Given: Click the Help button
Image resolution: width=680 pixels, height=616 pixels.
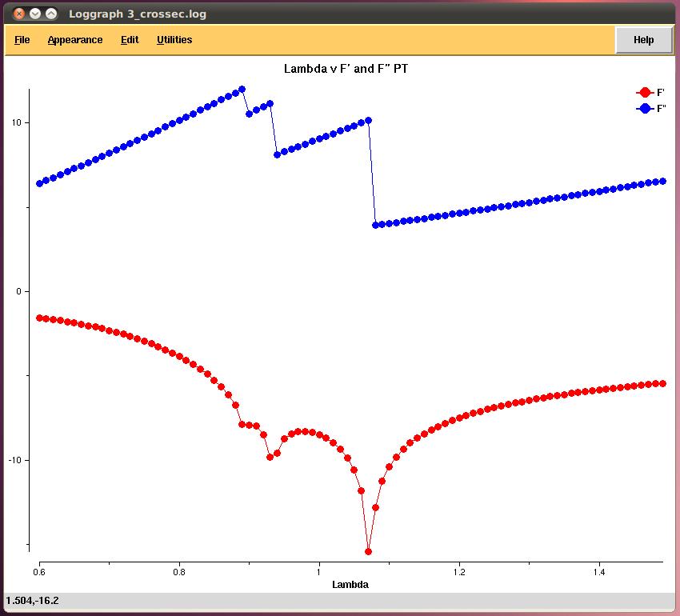Looking at the screenshot, I should coord(643,40).
